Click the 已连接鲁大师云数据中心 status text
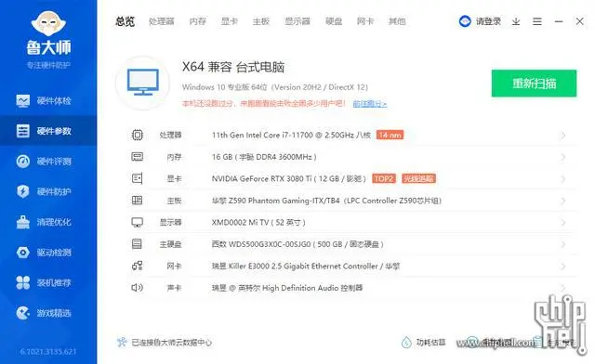Screen dimensions: 595x364 tap(171, 343)
